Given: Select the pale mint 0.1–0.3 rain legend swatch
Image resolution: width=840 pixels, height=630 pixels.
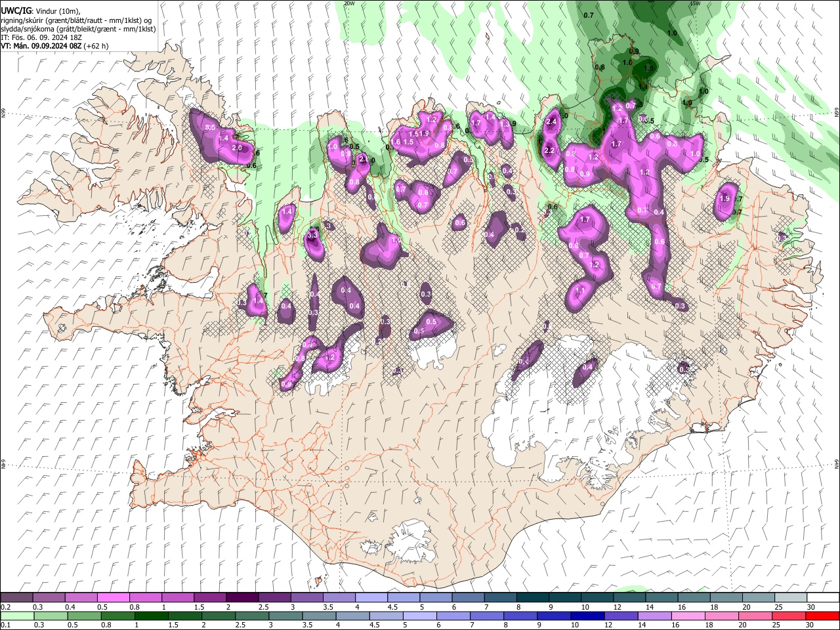Looking at the screenshot, I should click(x=17, y=616).
